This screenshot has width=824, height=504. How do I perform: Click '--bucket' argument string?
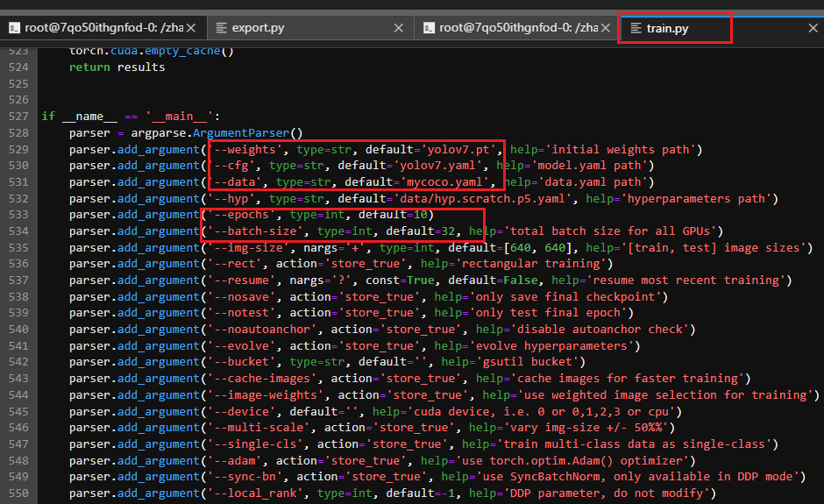(x=242, y=362)
